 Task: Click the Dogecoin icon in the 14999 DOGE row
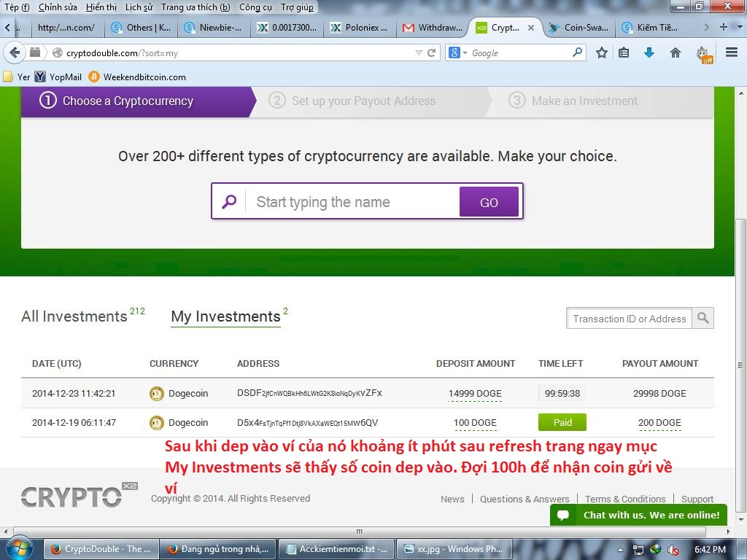(156, 394)
